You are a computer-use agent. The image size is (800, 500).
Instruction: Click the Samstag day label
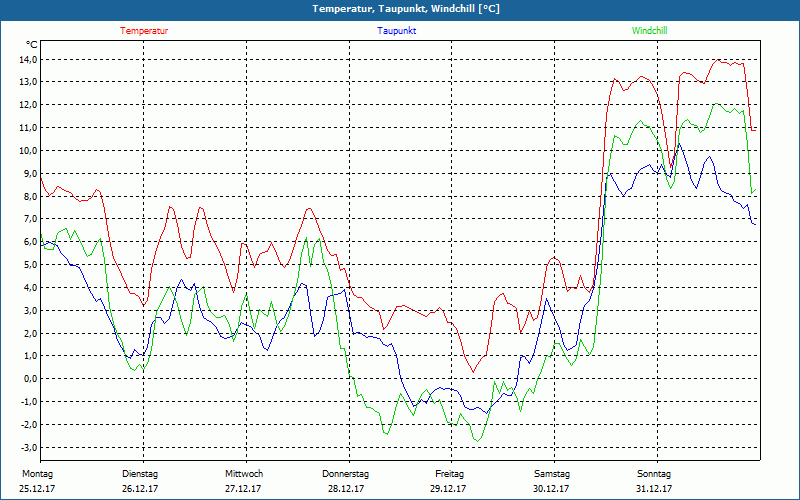coord(552,474)
